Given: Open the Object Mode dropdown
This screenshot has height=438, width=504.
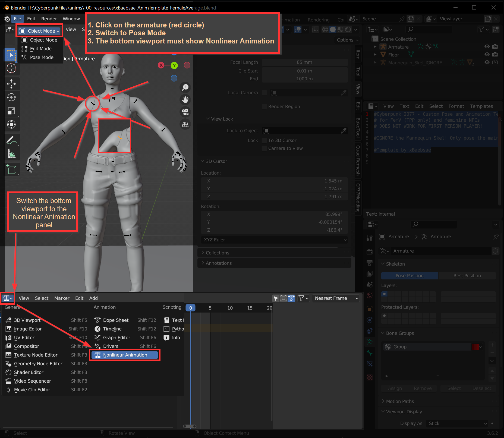Looking at the screenshot, I should [x=40, y=31].
